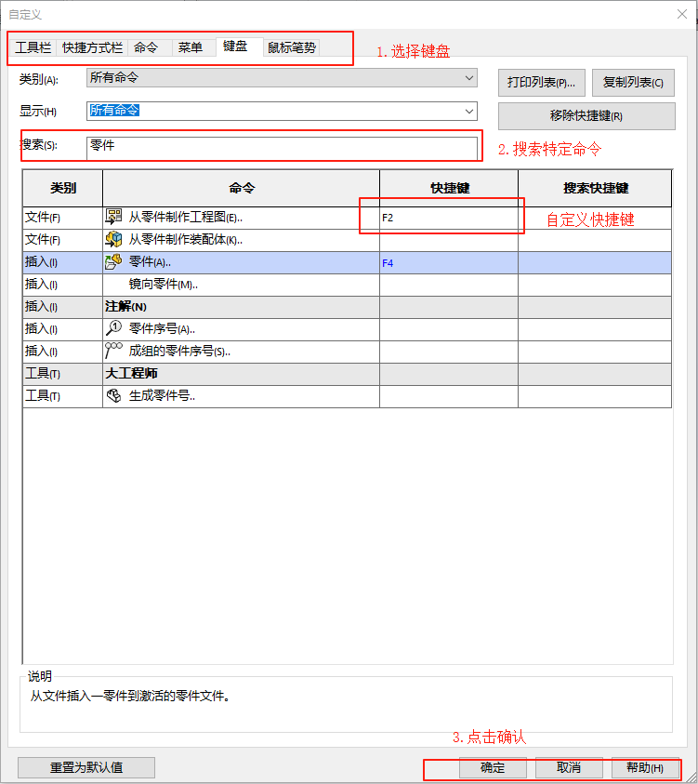Select the 镜向零件(M).. command row
698x784 pixels.
pos(347,285)
